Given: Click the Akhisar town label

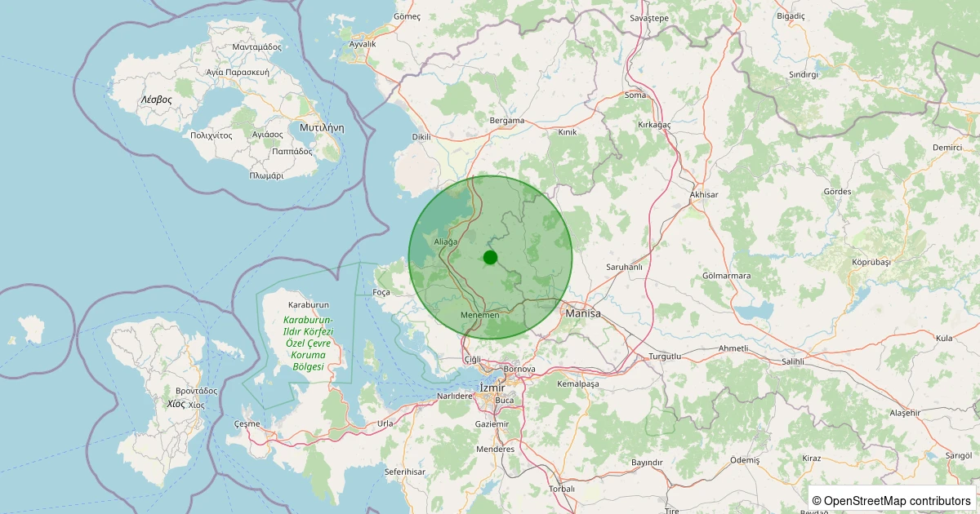Looking at the screenshot, I should click(x=703, y=195).
